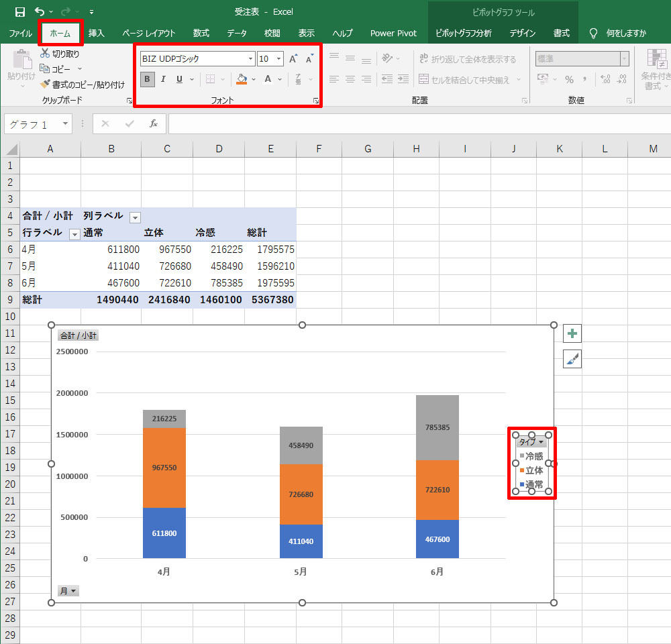Click the Chart Styles brush button
Viewport: 671px width, 644px height.
pyautogui.click(x=572, y=359)
